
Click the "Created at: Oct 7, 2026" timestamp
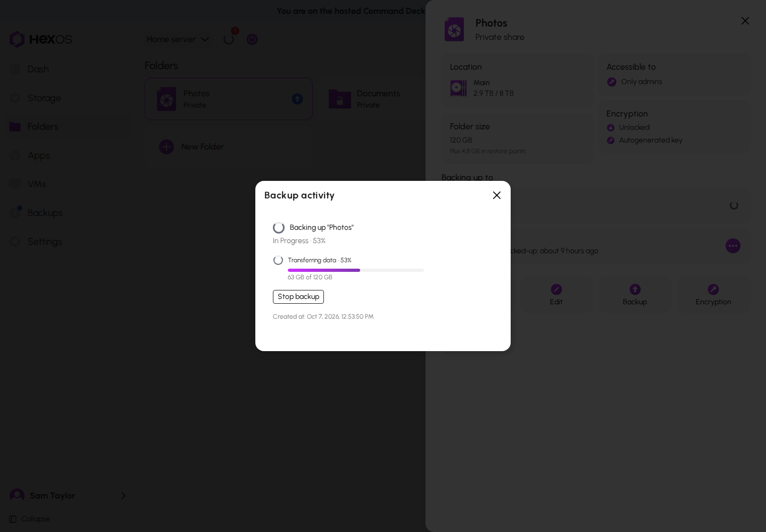click(323, 317)
